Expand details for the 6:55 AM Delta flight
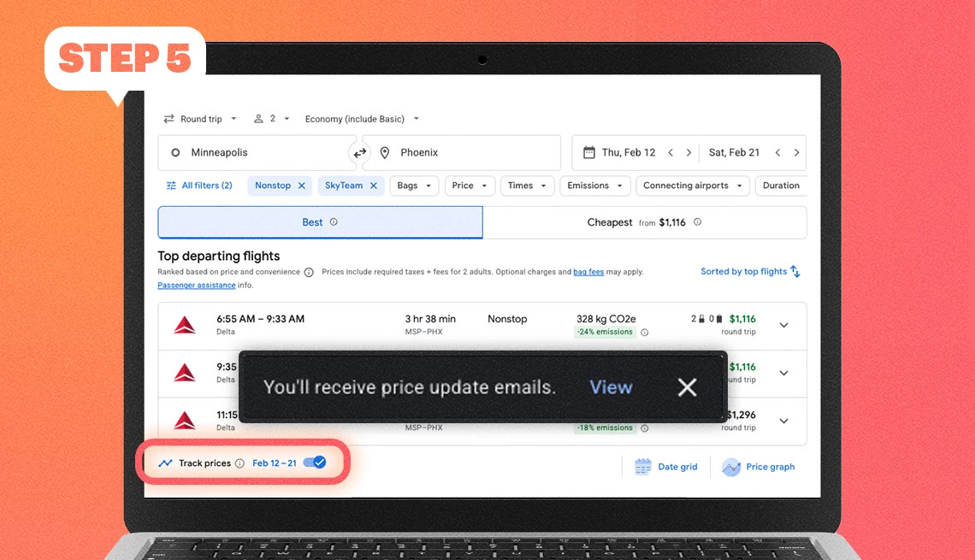Image resolution: width=975 pixels, height=560 pixels. coord(783,325)
